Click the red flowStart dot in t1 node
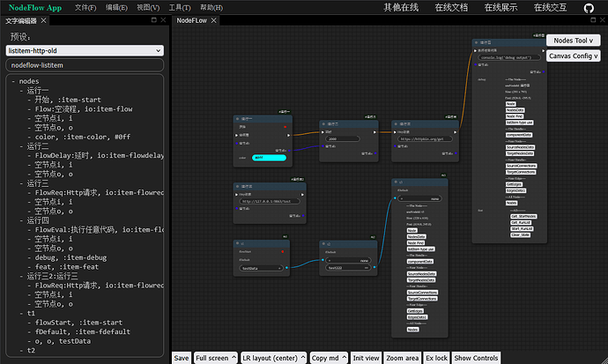 283,251
